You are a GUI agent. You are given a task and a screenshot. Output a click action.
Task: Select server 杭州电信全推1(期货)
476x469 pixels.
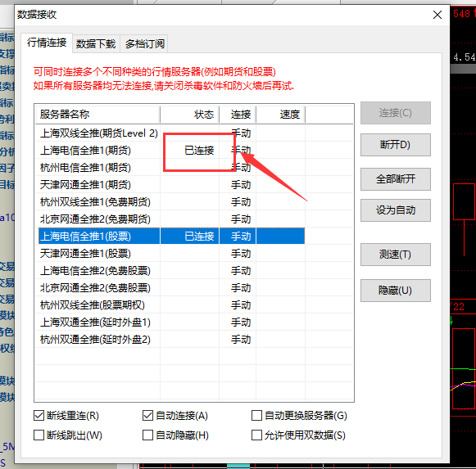[x=85, y=168]
